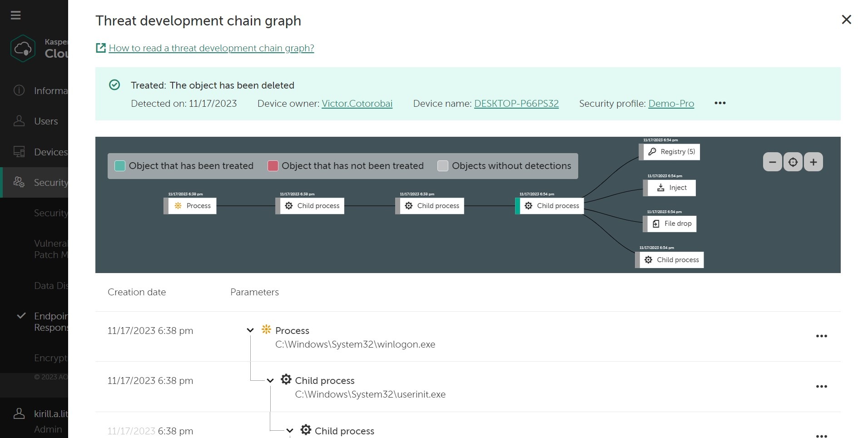The height and width of the screenshot is (438, 868).
Task: Open device DESKTOP-P66PS32 link
Action: point(516,104)
